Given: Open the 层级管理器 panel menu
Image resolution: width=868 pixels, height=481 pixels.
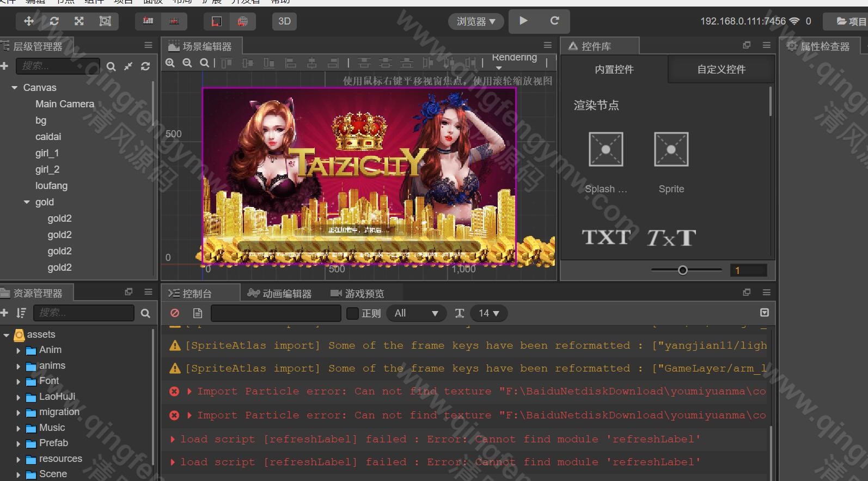Looking at the screenshot, I should pos(148,45).
